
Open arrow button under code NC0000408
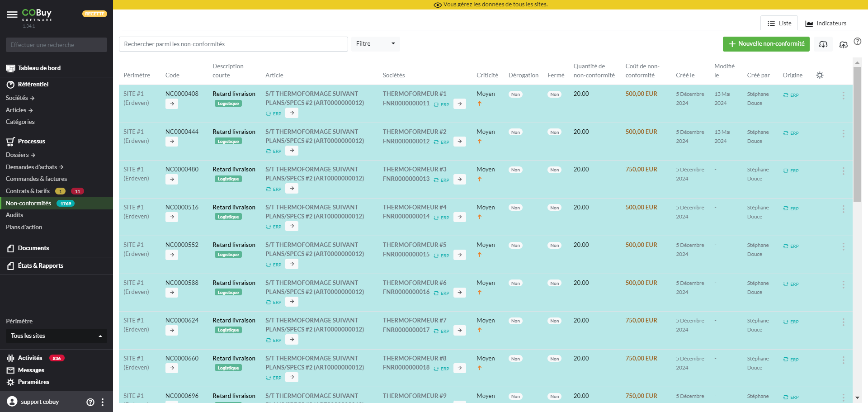click(172, 104)
